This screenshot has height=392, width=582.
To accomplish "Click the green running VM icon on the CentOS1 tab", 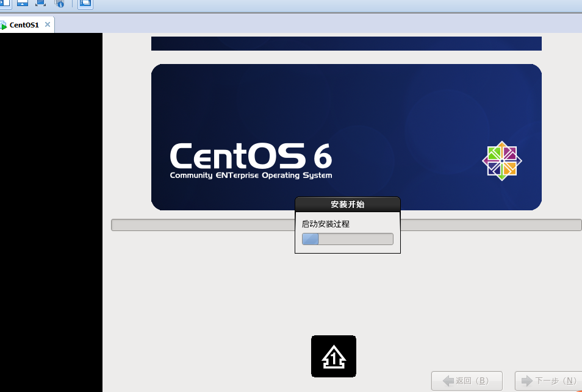I will click(x=3, y=26).
